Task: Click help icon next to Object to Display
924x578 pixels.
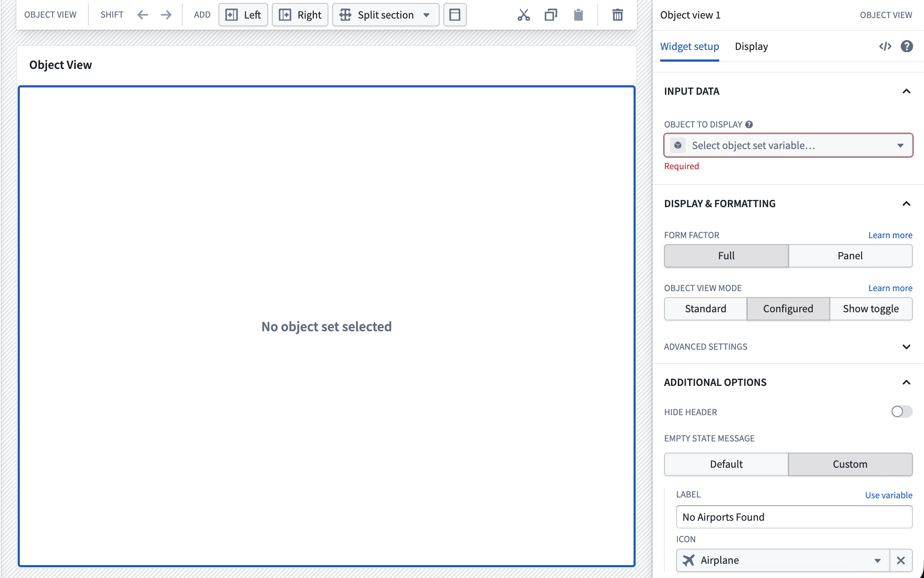Action: coord(749,124)
